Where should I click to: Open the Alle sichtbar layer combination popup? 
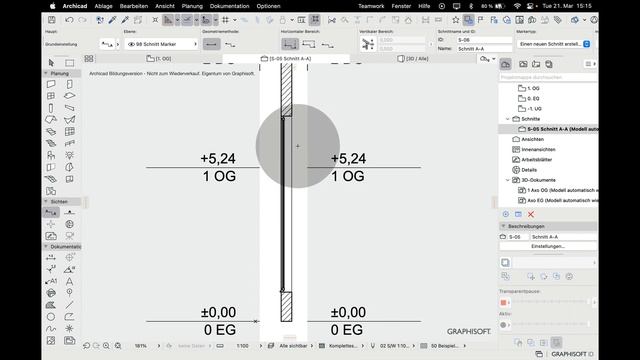pos(293,346)
